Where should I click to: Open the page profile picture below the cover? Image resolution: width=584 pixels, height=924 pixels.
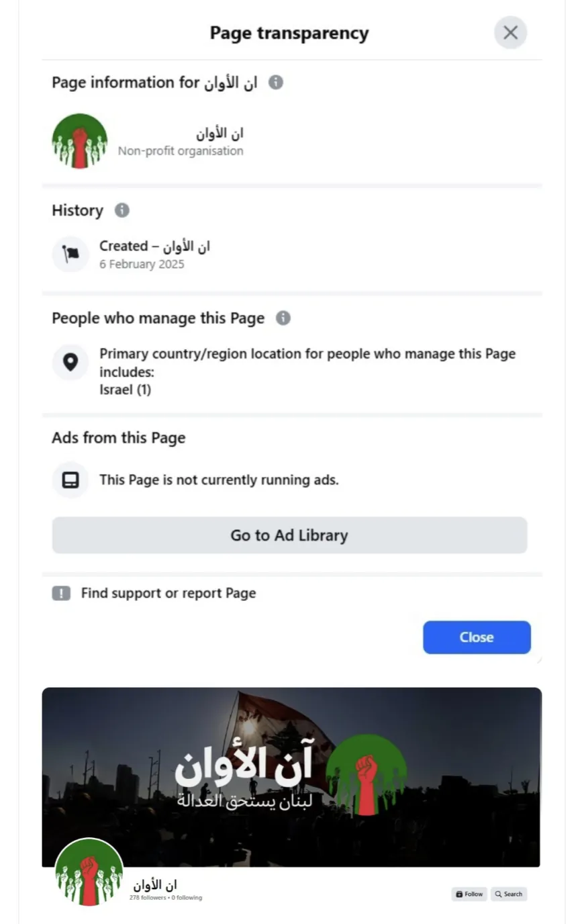click(x=89, y=872)
